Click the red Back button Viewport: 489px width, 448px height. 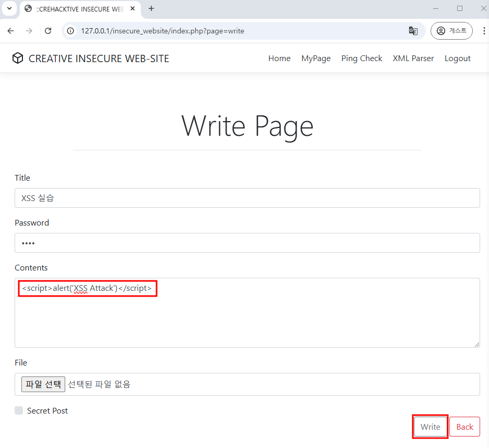click(464, 427)
